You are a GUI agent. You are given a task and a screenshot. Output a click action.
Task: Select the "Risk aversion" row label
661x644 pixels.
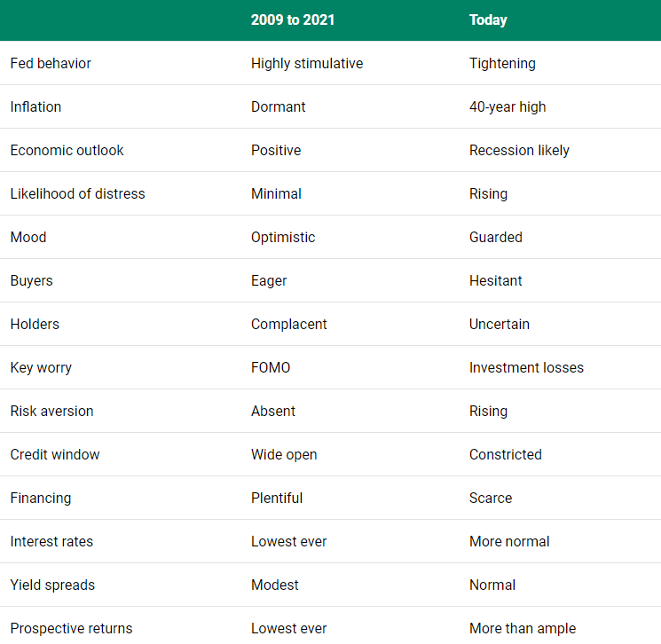(x=51, y=411)
